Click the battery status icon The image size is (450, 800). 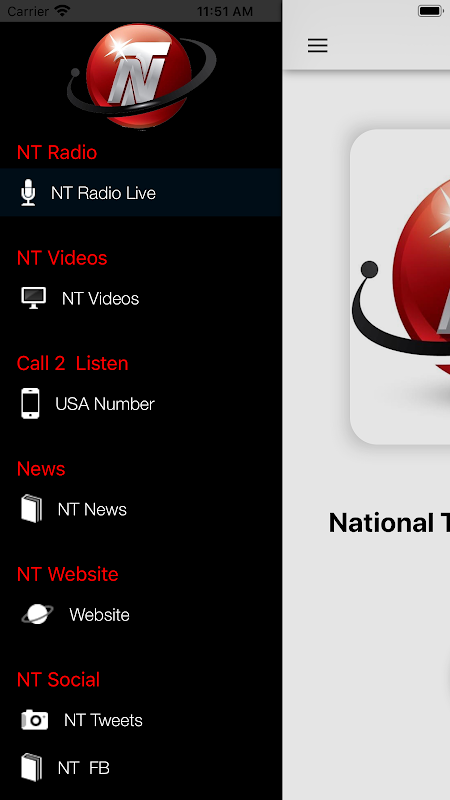coord(431,11)
